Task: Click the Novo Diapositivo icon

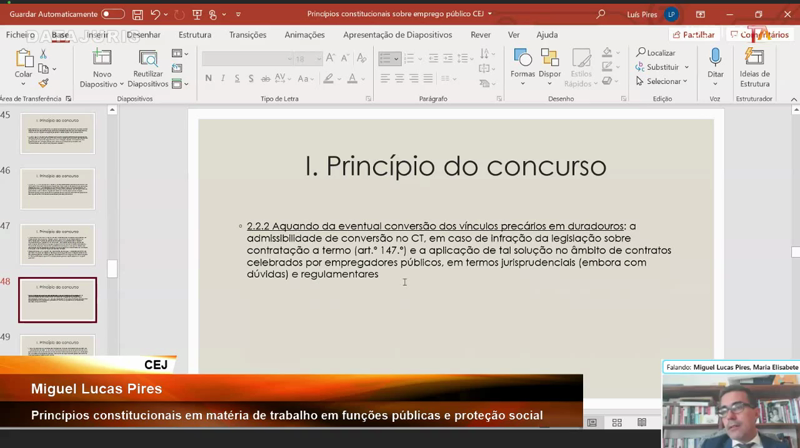Action: pyautogui.click(x=102, y=61)
